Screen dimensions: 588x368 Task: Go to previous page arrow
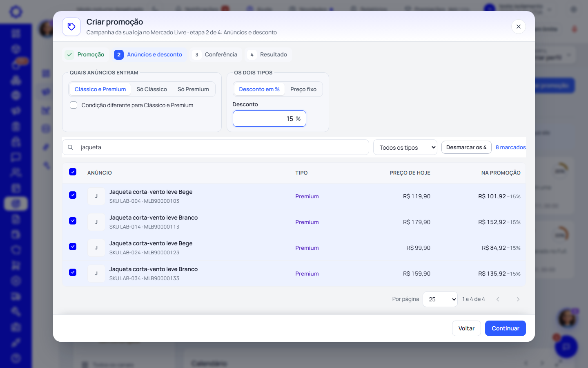click(498, 299)
